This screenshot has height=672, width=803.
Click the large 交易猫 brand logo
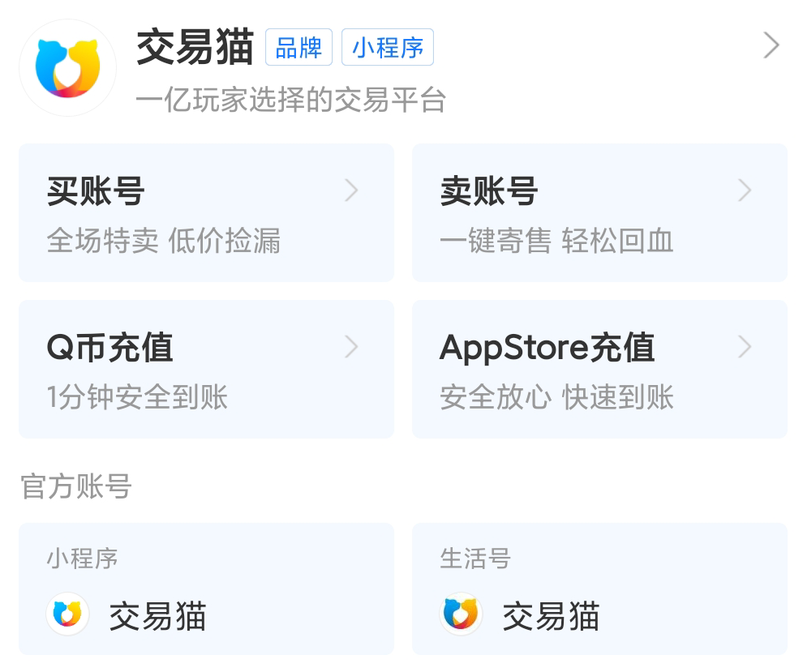(x=67, y=67)
